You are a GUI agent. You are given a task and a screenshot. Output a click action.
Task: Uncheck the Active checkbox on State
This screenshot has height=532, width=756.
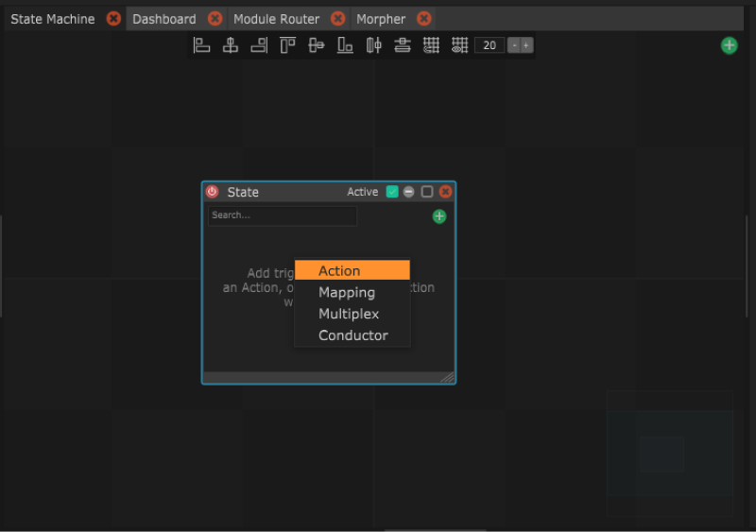point(392,192)
